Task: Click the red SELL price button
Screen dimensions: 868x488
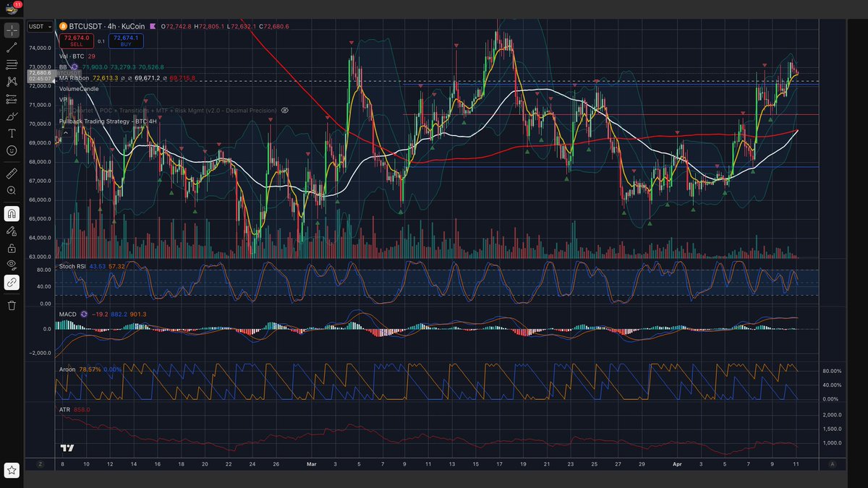Action: click(x=76, y=40)
